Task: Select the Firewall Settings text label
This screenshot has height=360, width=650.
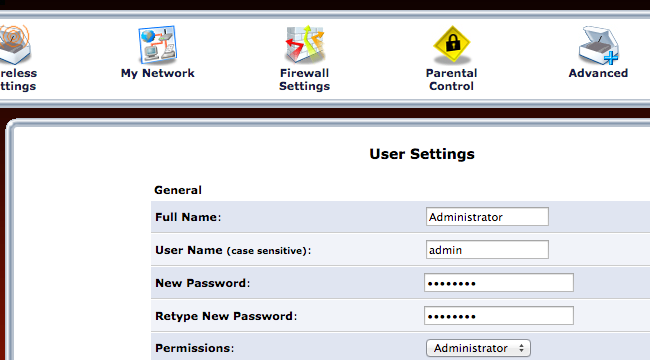Action: tap(305, 80)
